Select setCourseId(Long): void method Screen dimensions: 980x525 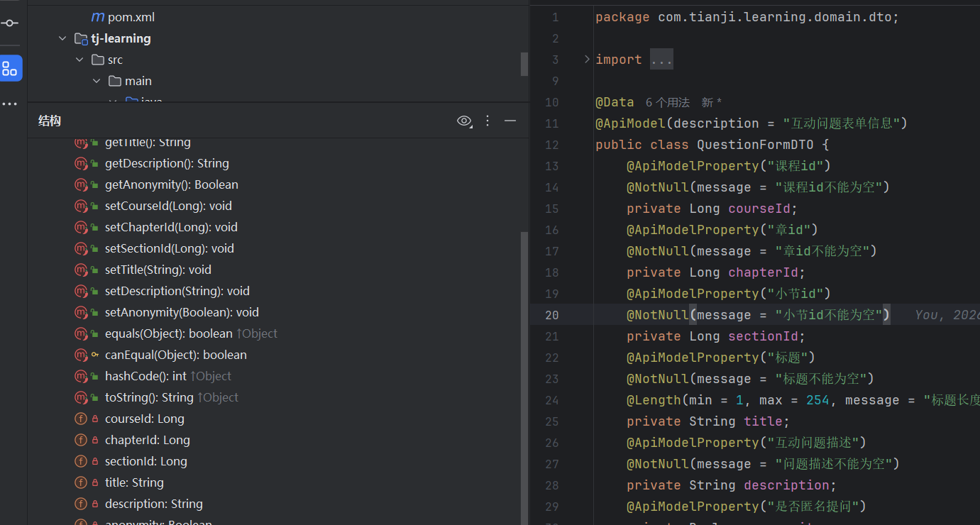[x=168, y=206]
